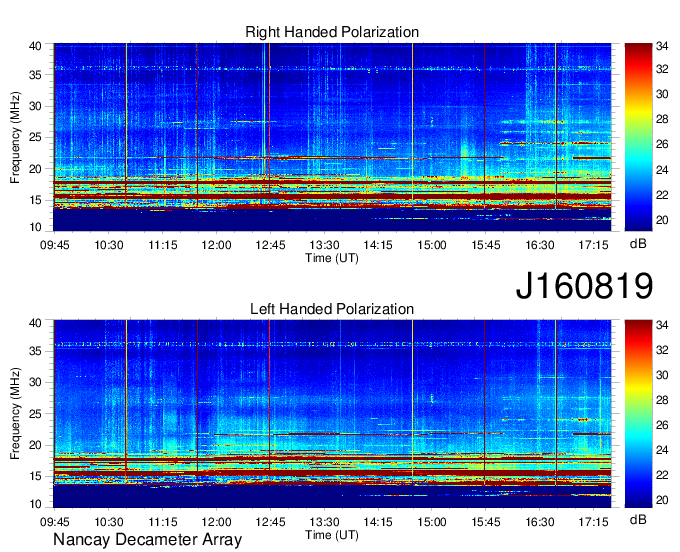Click the dB unit label of the Left Handed color bar
The height and width of the screenshot is (552, 680).
pyautogui.click(x=638, y=519)
